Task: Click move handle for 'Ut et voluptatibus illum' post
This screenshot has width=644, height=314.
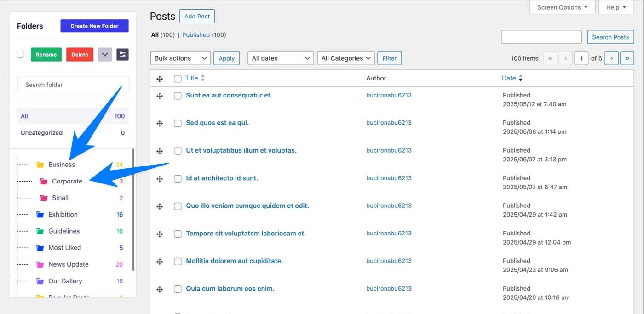Action: [160, 151]
